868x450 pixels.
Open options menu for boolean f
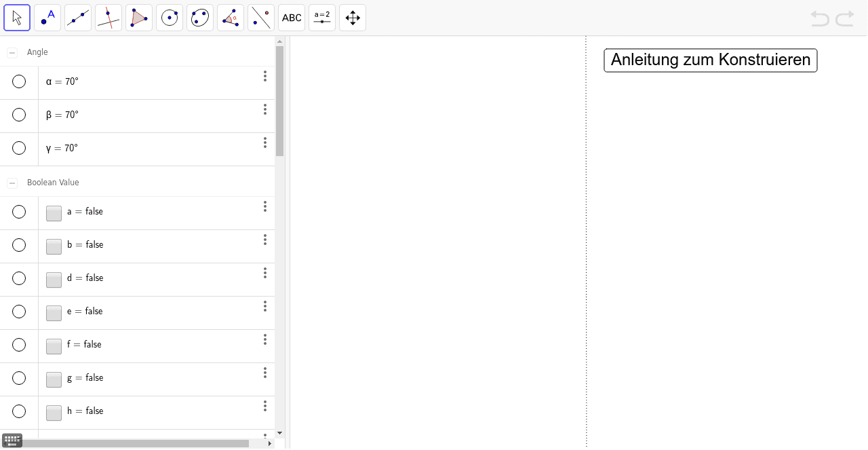[x=265, y=339]
